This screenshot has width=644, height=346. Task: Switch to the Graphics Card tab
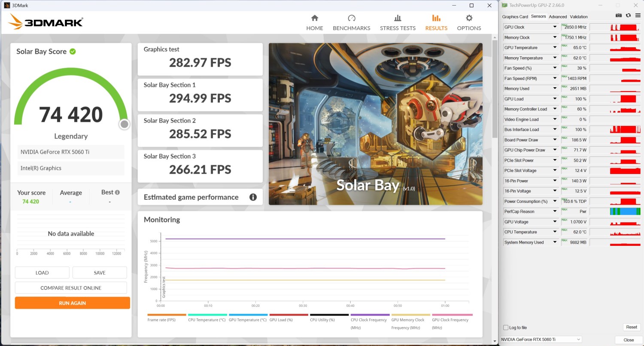(515, 17)
